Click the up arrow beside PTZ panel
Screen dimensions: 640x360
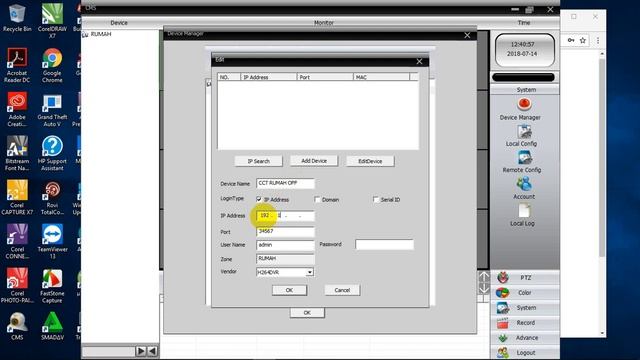pyautogui.click(x=484, y=277)
